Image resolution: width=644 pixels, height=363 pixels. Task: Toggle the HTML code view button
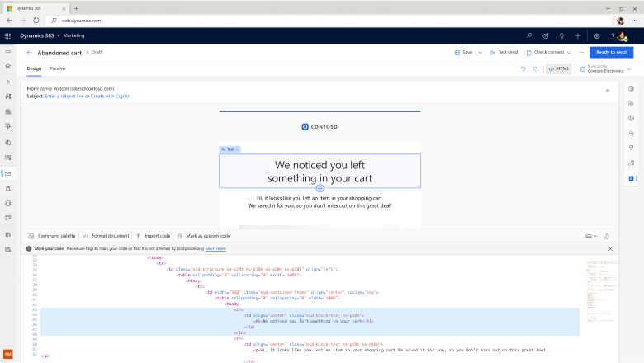coord(559,69)
